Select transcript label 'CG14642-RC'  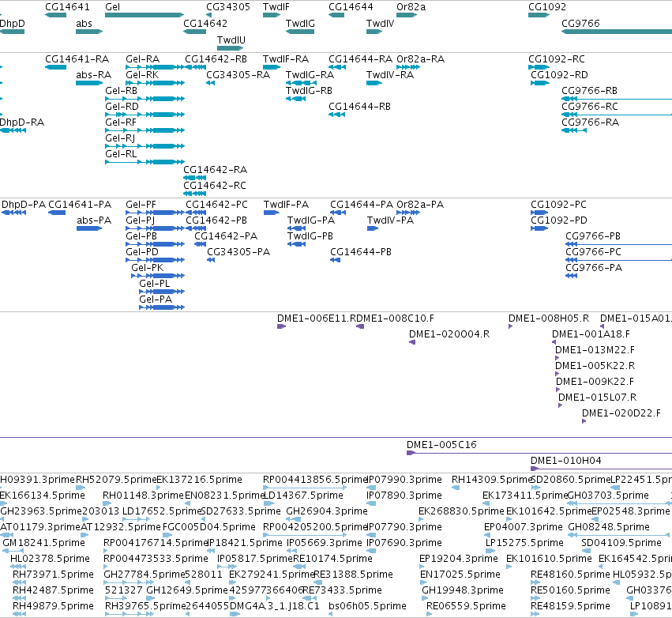click(215, 186)
